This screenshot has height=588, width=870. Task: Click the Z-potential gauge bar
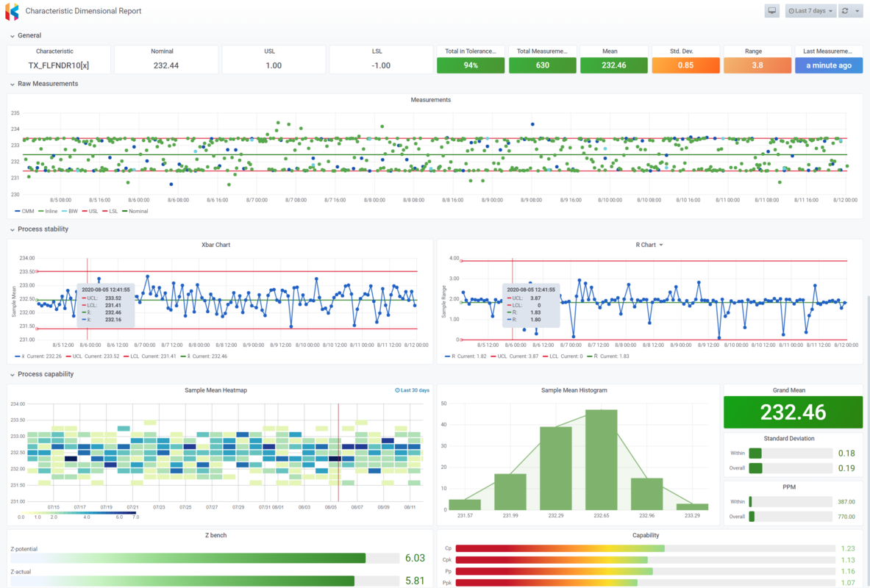pyautogui.click(x=204, y=558)
